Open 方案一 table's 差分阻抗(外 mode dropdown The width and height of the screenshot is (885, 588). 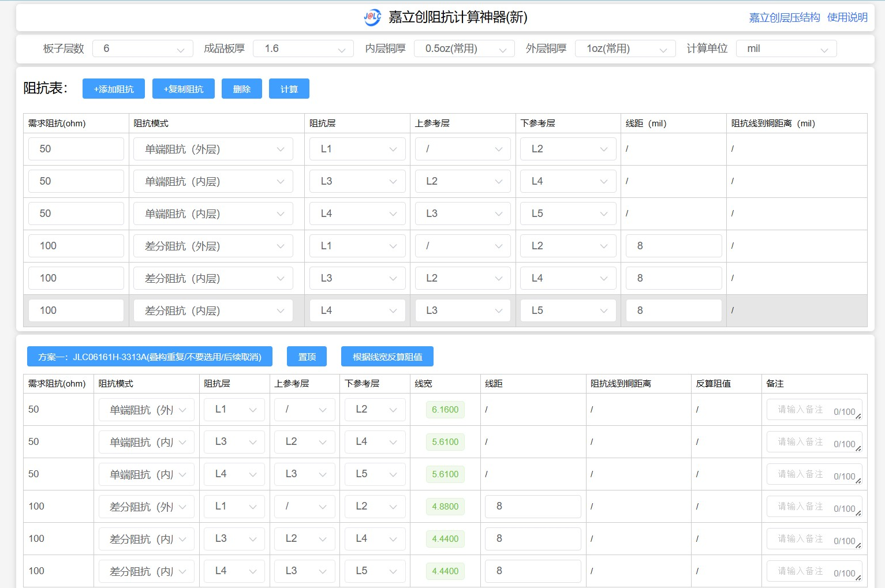(147, 507)
